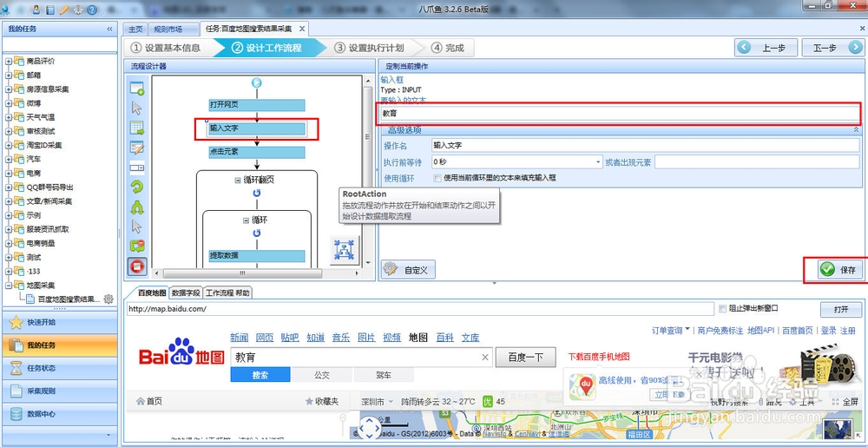This screenshot has width=868, height=447.
Task: Open the 登录 link
Action: pos(828,331)
